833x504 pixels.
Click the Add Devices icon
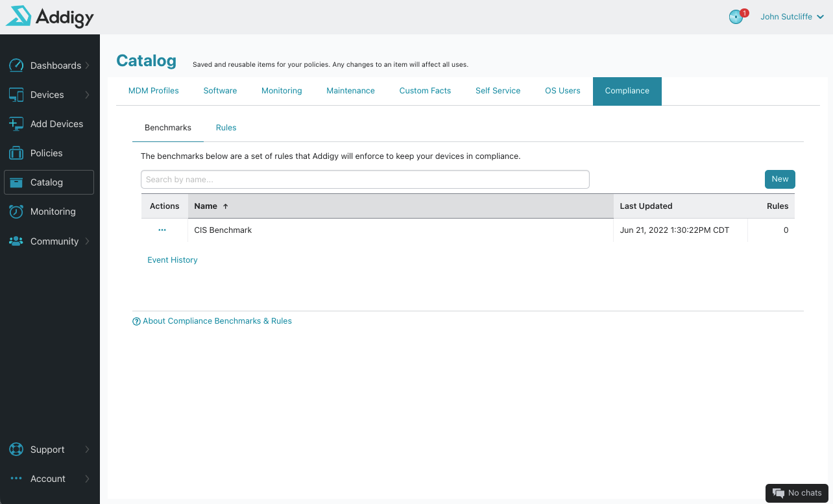(x=16, y=124)
